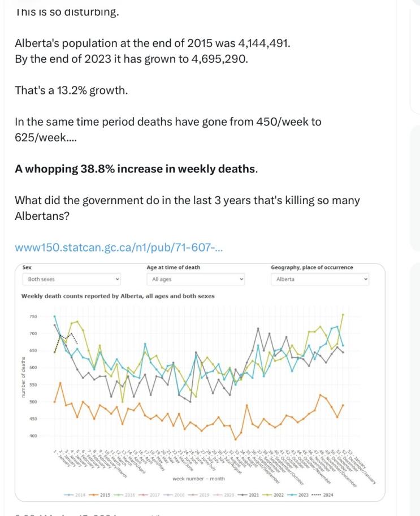Screen dimensions: 420x516
Task: Toggle the dotted 2024 legend entry
Action: pyautogui.click(x=323, y=495)
